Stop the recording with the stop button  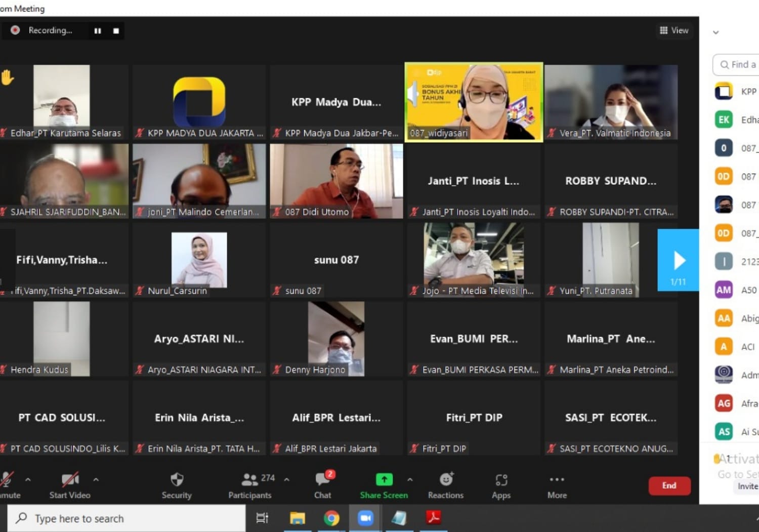tap(116, 31)
